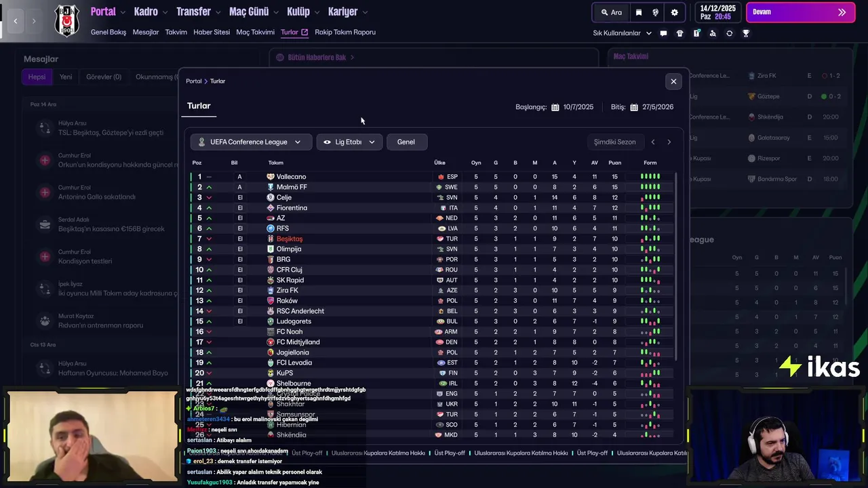Open messages speech bubble shortcut icon
Screen dimensions: 868x488
pyautogui.click(x=663, y=33)
